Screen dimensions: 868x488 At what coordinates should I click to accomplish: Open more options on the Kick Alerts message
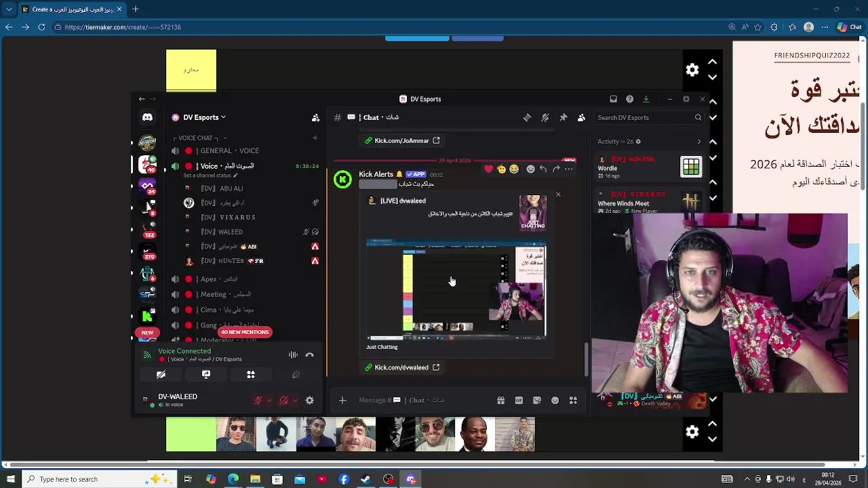coord(569,169)
